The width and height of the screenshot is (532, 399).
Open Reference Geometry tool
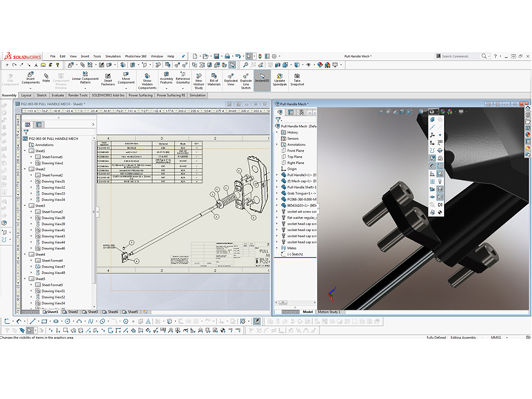coord(182,78)
